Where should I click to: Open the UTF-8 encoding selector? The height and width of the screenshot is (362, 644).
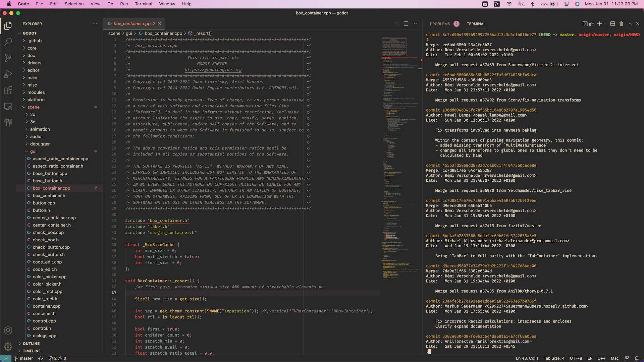[576, 358]
